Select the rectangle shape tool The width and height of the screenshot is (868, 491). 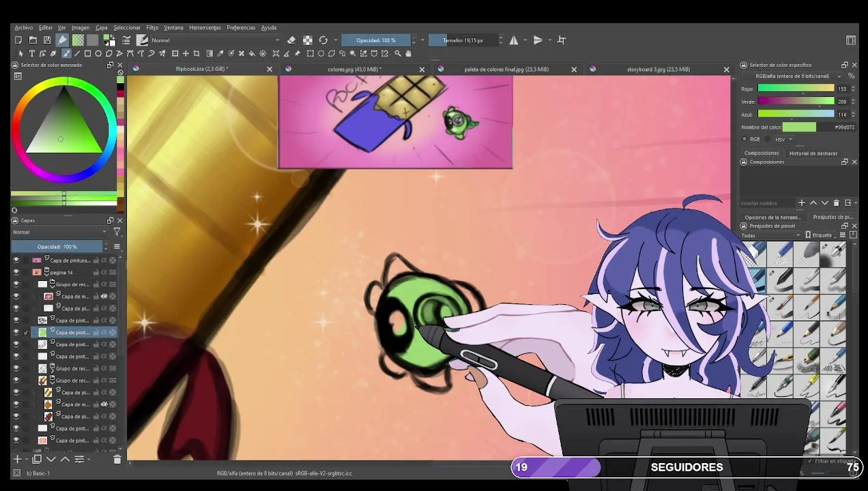[x=87, y=53]
